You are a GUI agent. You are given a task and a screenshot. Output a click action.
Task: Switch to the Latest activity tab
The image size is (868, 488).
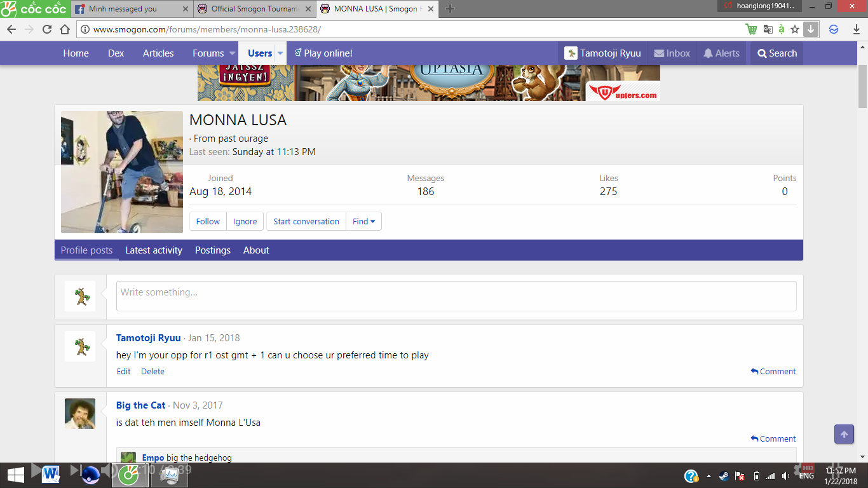point(154,250)
